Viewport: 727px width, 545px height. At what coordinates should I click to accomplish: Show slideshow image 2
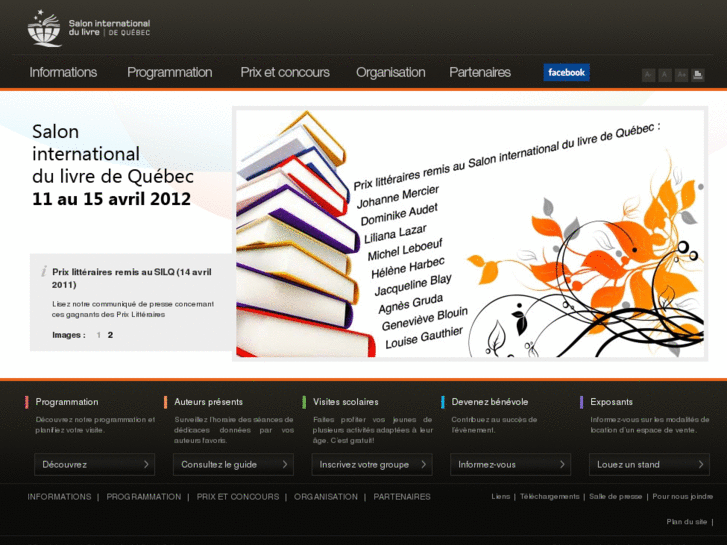tap(110, 335)
